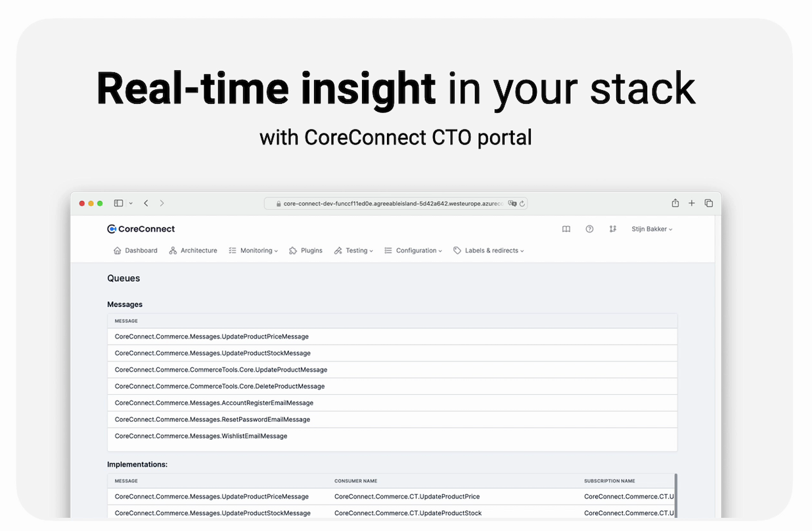
Task: Expand the Monitoring dropdown menu
Action: click(x=254, y=250)
